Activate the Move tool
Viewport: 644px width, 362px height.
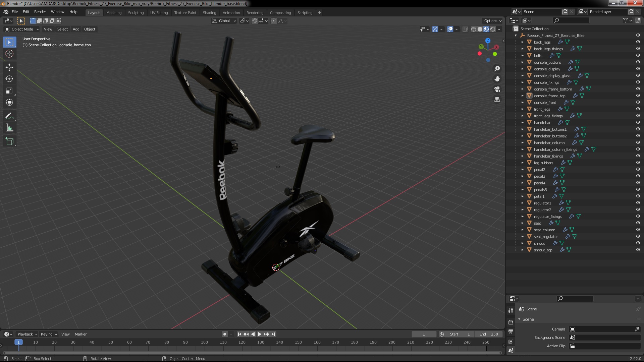tap(9, 67)
